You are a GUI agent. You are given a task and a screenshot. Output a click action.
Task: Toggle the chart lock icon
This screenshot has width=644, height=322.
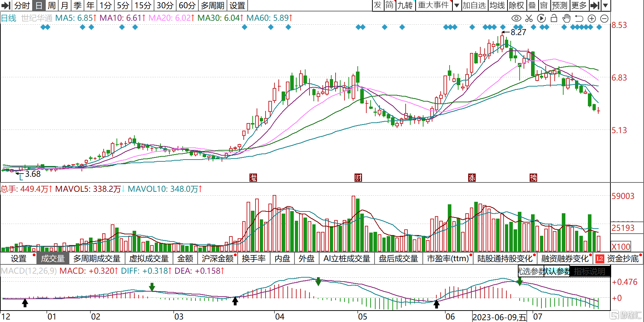click(554, 18)
